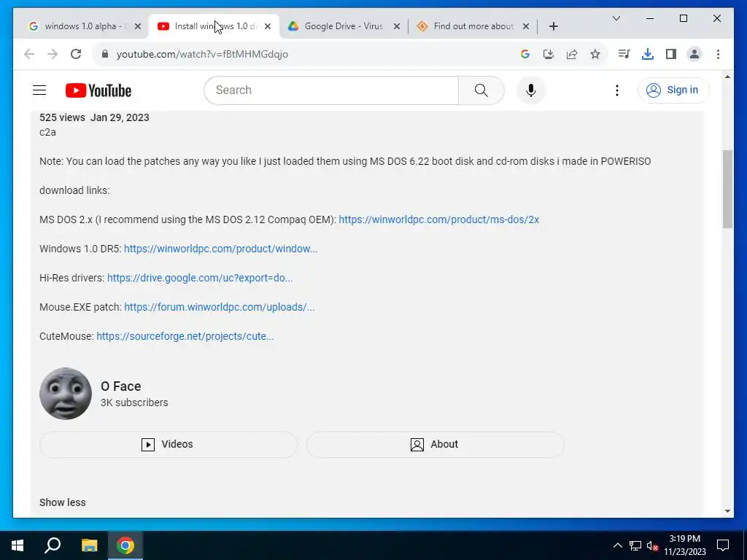
Task: Open a new tab with the plus button
Action: click(x=553, y=26)
